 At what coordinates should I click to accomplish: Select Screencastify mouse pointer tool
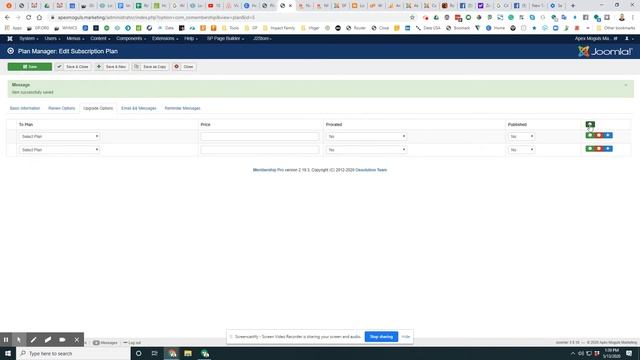(19, 340)
